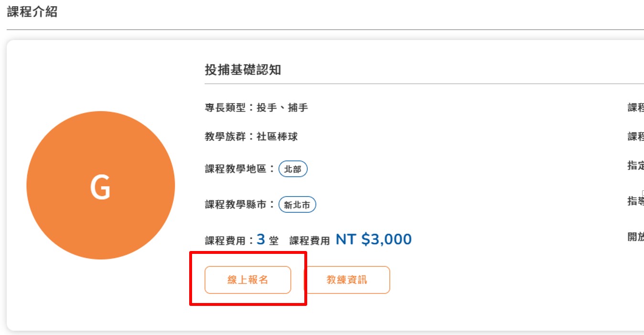The height and width of the screenshot is (335, 644).
Task: Click the 捕手 specialty text
Action: pyautogui.click(x=298, y=108)
